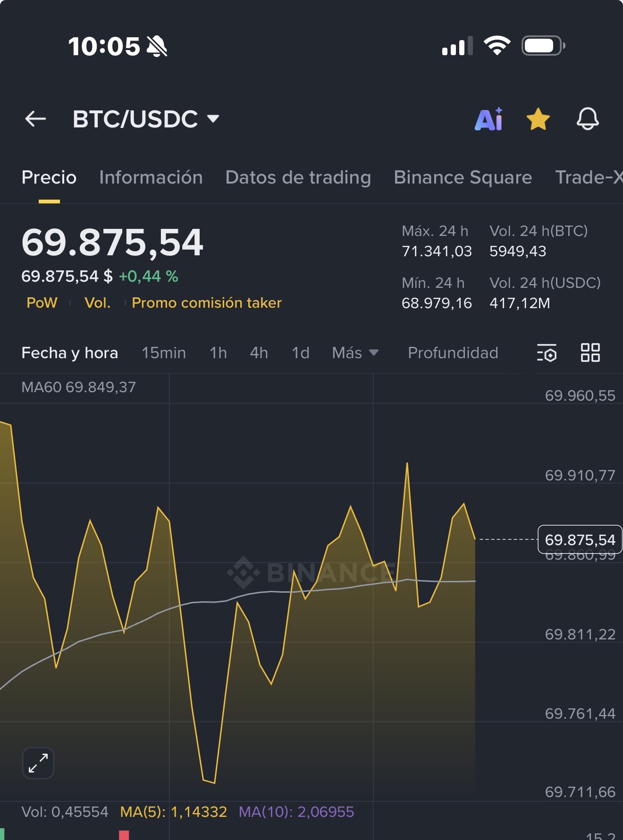Tap the Vol. tag
Screen dimensions: 623x840
point(97,302)
